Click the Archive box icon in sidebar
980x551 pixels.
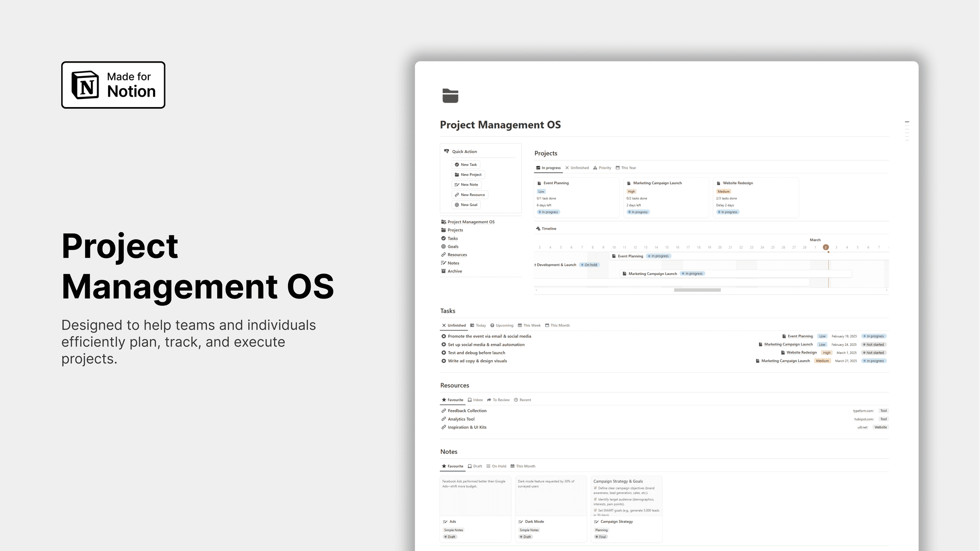(x=444, y=271)
